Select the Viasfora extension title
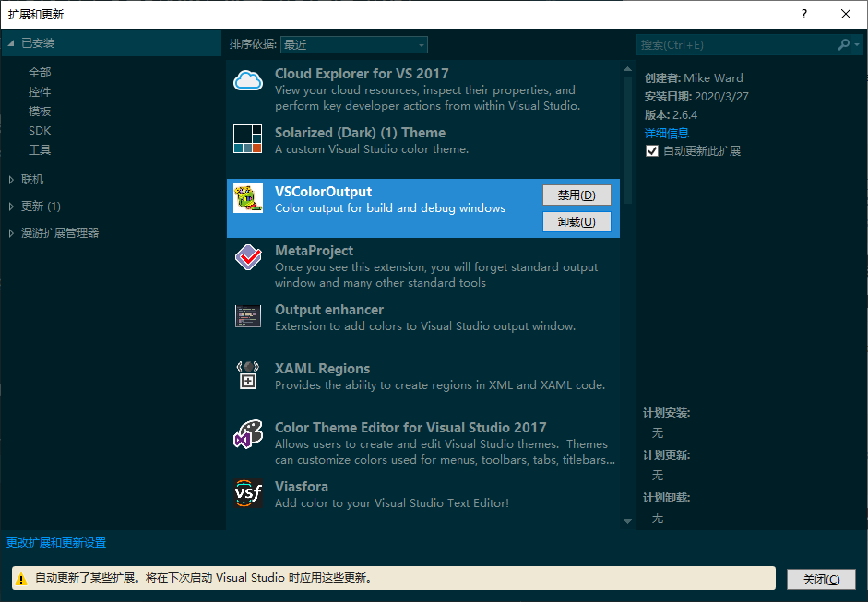 point(301,487)
